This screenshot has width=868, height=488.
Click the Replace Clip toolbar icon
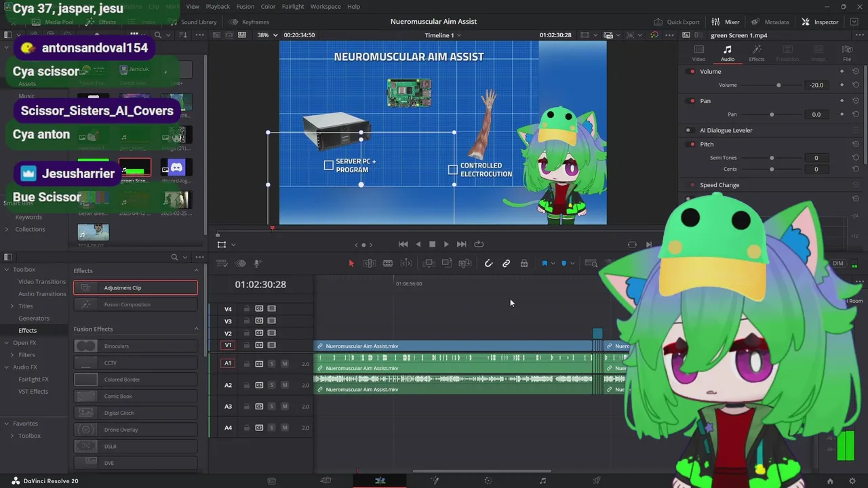(x=465, y=264)
